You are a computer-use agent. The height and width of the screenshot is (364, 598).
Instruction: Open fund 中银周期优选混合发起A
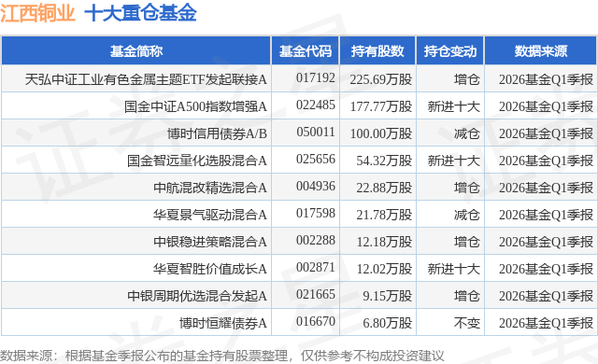(x=197, y=296)
